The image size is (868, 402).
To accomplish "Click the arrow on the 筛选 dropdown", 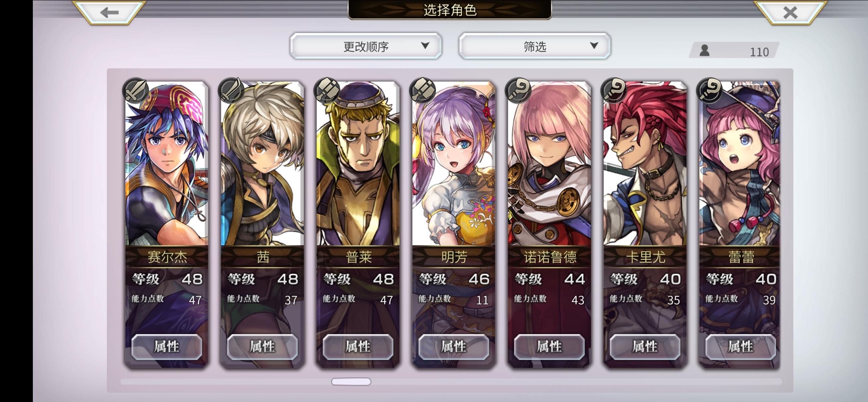I will [x=594, y=45].
